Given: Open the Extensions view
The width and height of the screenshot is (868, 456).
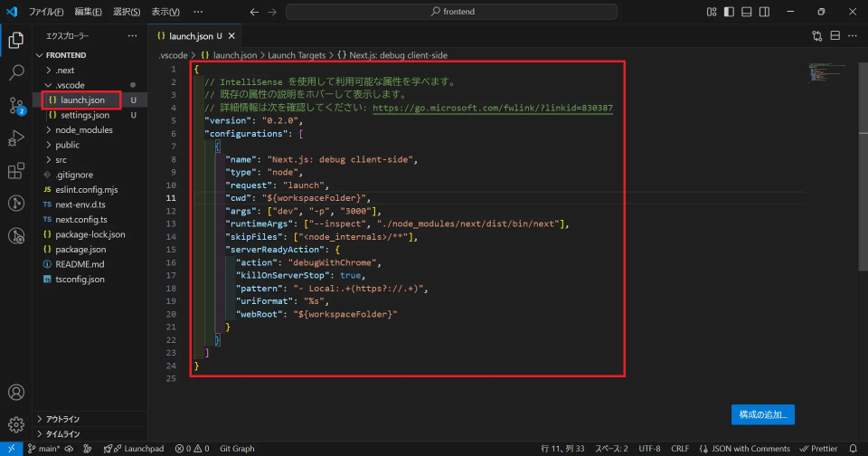Looking at the screenshot, I should (16, 171).
